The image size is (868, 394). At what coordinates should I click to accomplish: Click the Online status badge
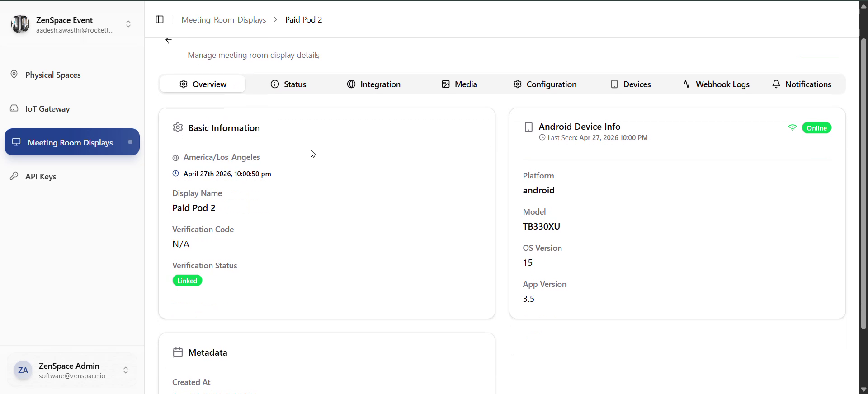pos(816,128)
